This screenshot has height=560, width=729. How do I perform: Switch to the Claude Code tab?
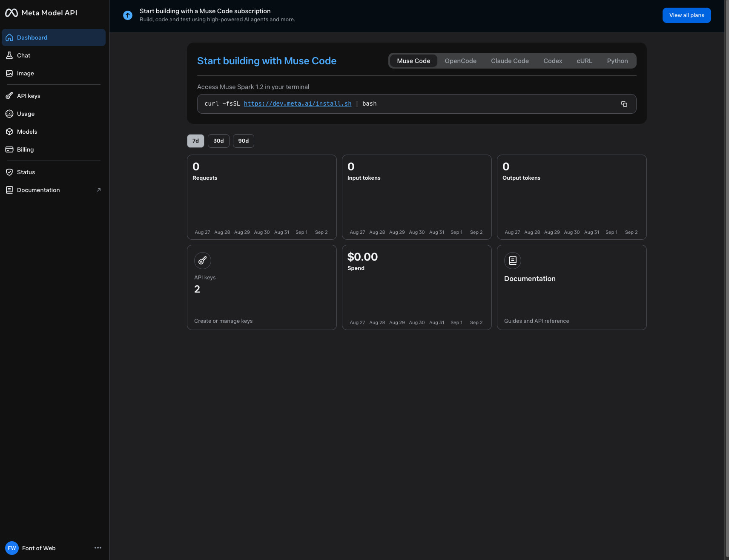(510, 61)
